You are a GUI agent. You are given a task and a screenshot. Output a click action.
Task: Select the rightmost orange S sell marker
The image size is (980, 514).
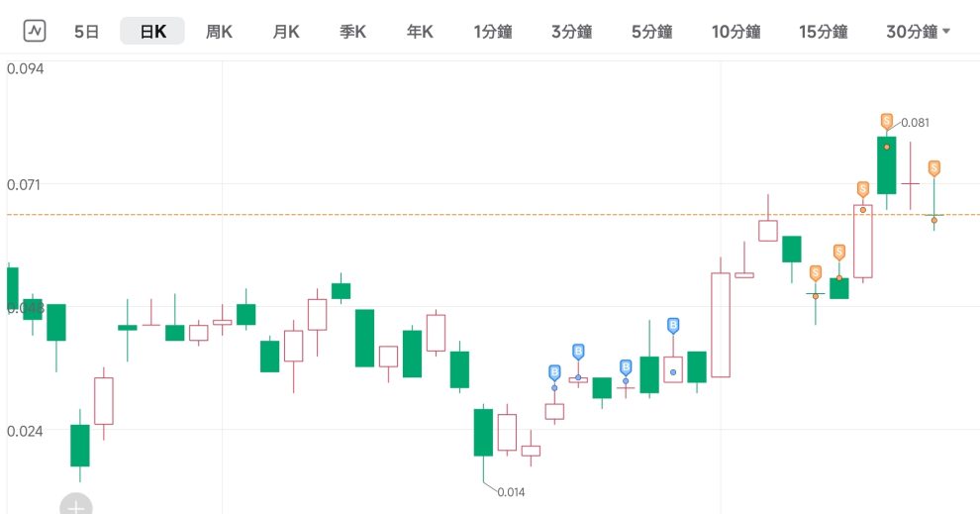[x=933, y=168]
